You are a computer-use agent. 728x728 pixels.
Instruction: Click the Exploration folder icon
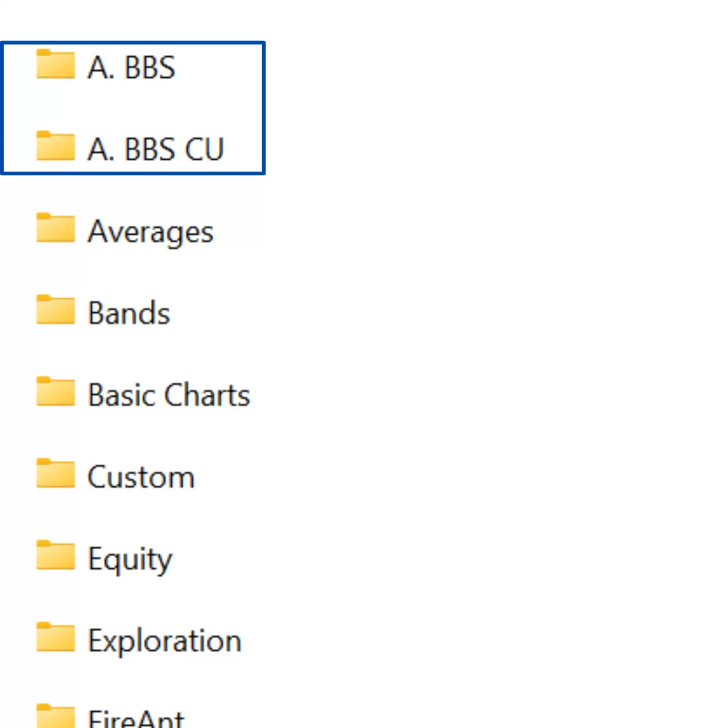[x=55, y=638]
